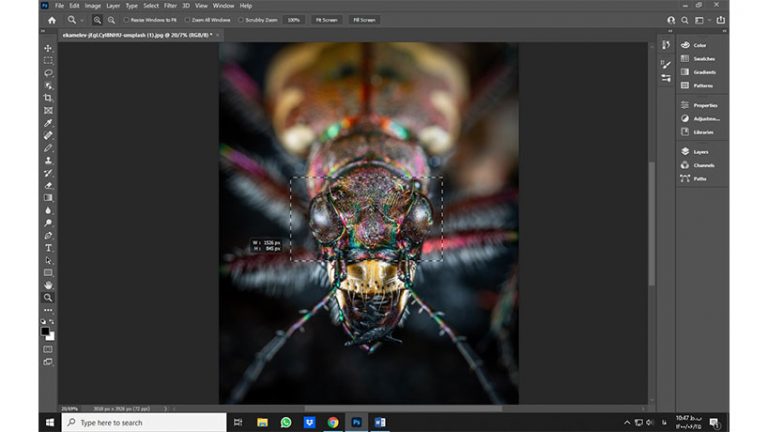Open the History panel icon
Screen dimensions: 768x432
[x=666, y=45]
